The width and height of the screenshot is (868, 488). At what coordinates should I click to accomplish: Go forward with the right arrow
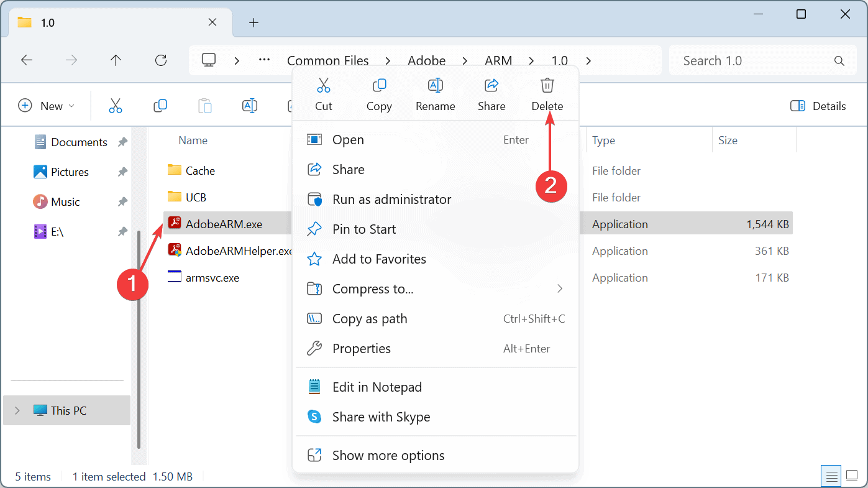pyautogui.click(x=71, y=60)
